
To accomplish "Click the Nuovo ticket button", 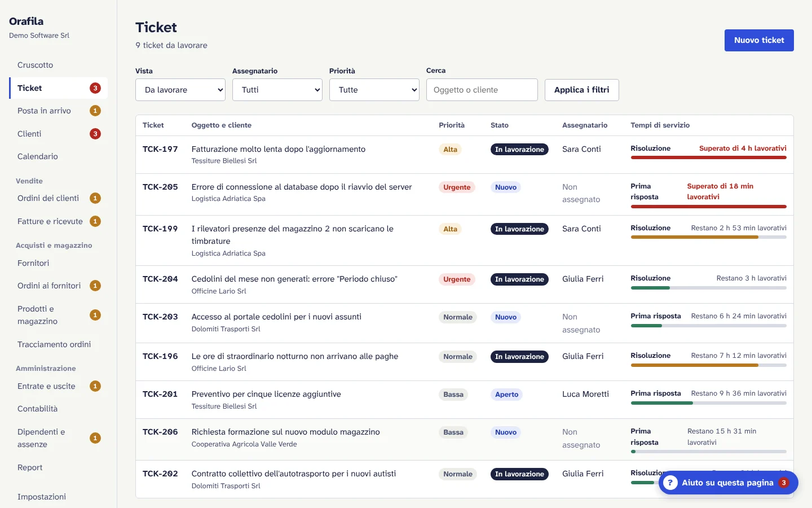I will tap(759, 40).
